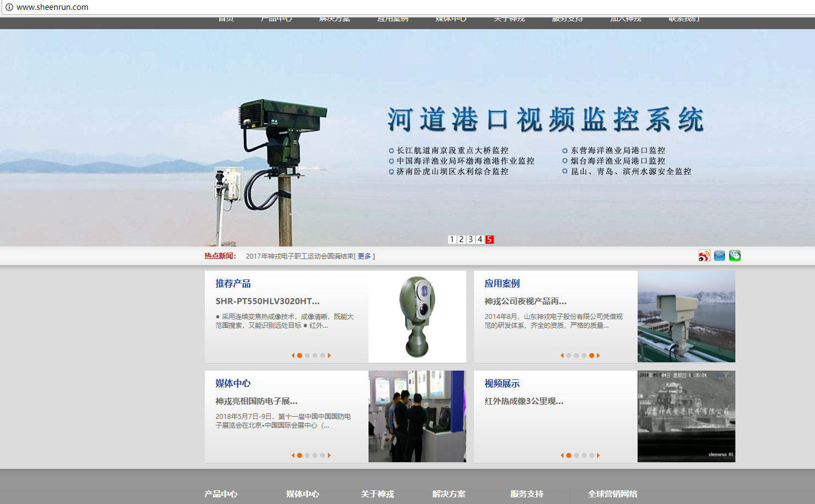This screenshot has height=504, width=815.
Task: Click 解决方案 in the footer
Action: coord(449,494)
